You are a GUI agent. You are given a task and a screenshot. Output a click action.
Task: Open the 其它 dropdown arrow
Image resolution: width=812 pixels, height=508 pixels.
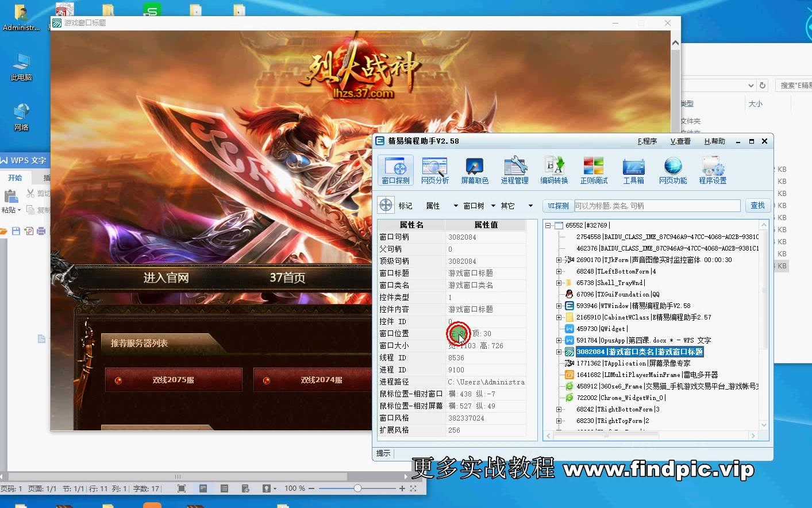(530, 206)
